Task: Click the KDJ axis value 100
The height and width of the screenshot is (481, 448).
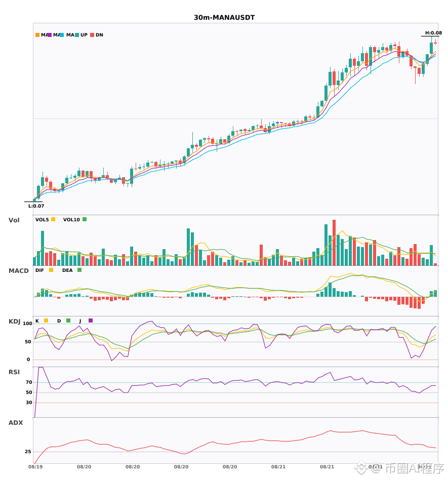Action: pos(27,324)
